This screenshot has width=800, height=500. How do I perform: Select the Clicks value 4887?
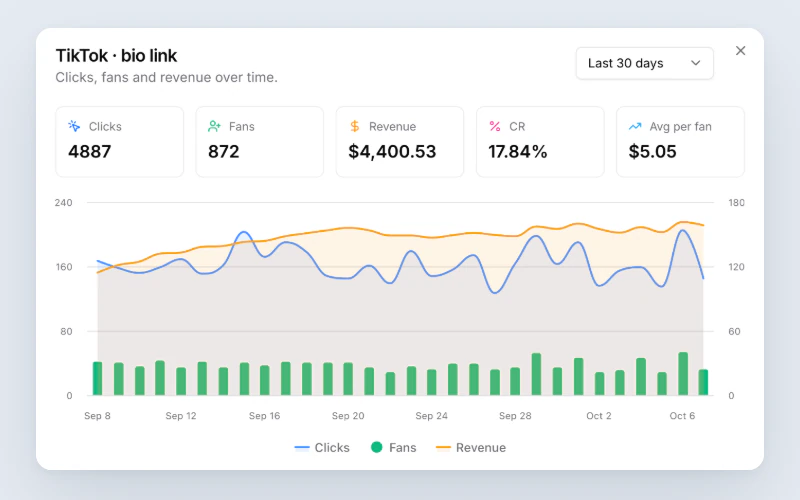[89, 152]
